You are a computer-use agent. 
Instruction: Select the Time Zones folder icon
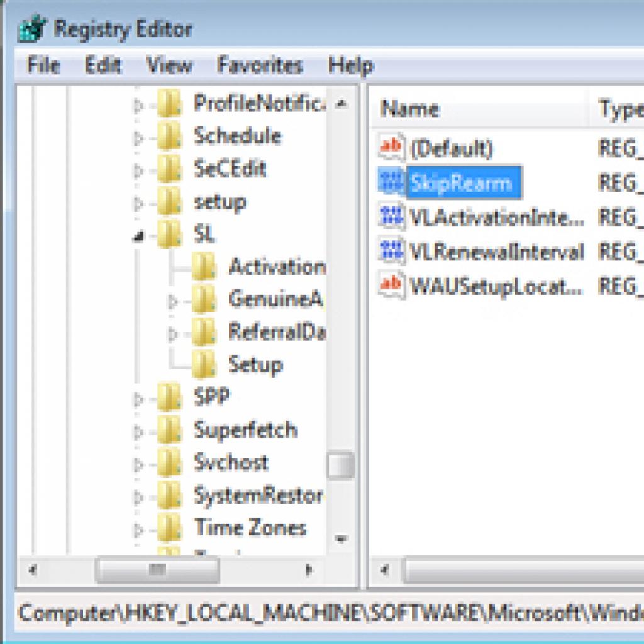coord(169,528)
